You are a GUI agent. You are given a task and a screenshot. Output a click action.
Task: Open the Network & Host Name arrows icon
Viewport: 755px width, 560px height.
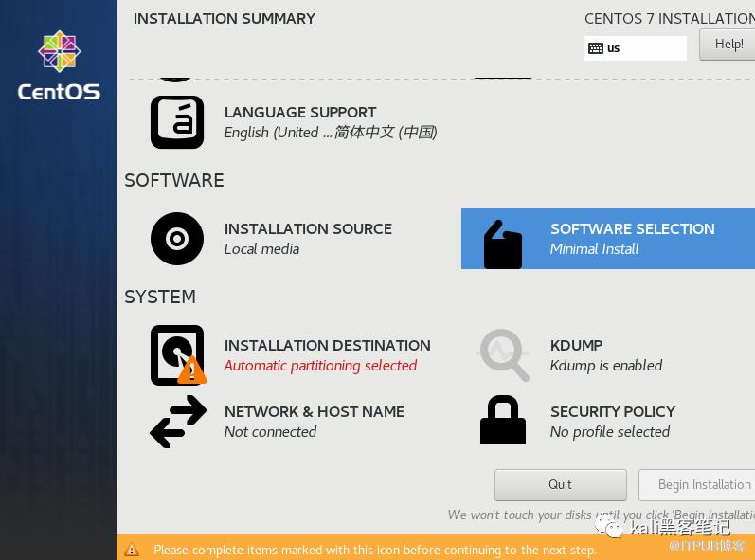pos(178,422)
